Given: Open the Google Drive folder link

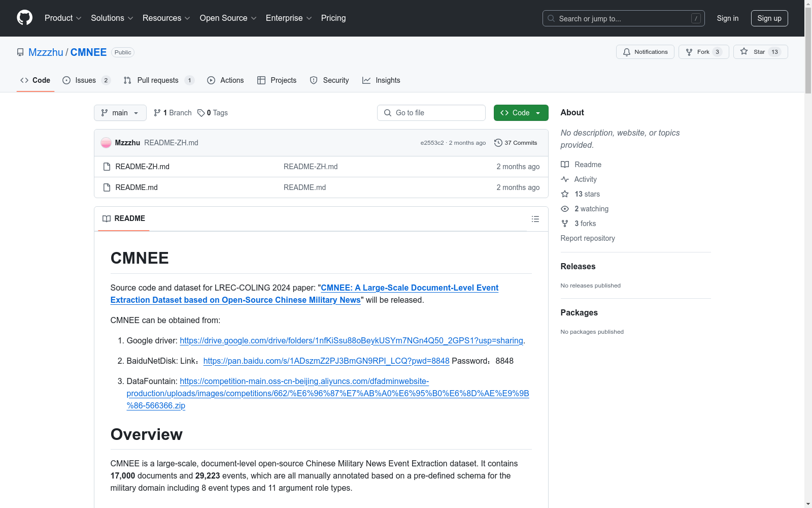Looking at the screenshot, I should click(351, 340).
